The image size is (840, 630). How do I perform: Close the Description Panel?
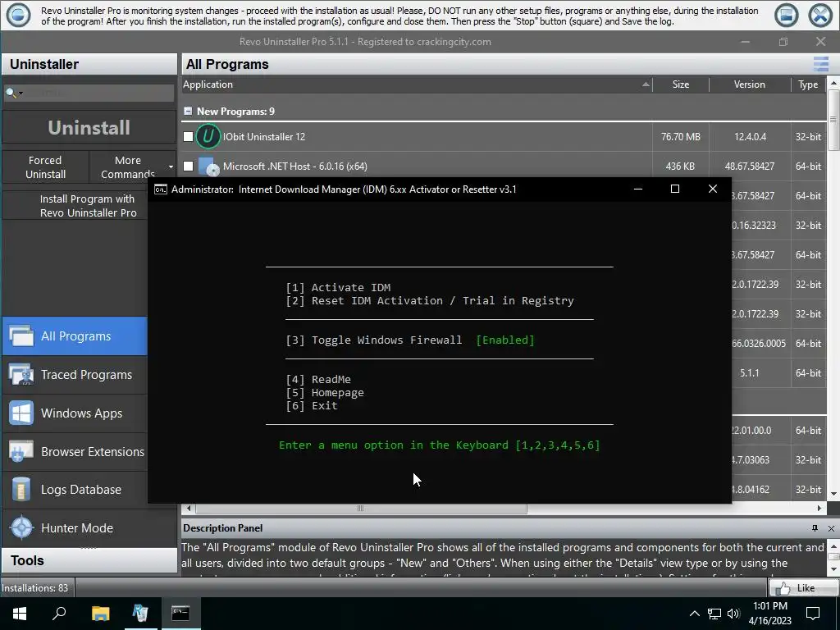(x=831, y=528)
